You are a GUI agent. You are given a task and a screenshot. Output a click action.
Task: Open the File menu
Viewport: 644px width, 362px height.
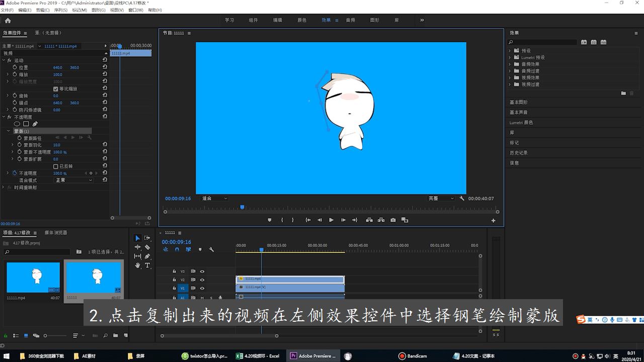coord(7,10)
